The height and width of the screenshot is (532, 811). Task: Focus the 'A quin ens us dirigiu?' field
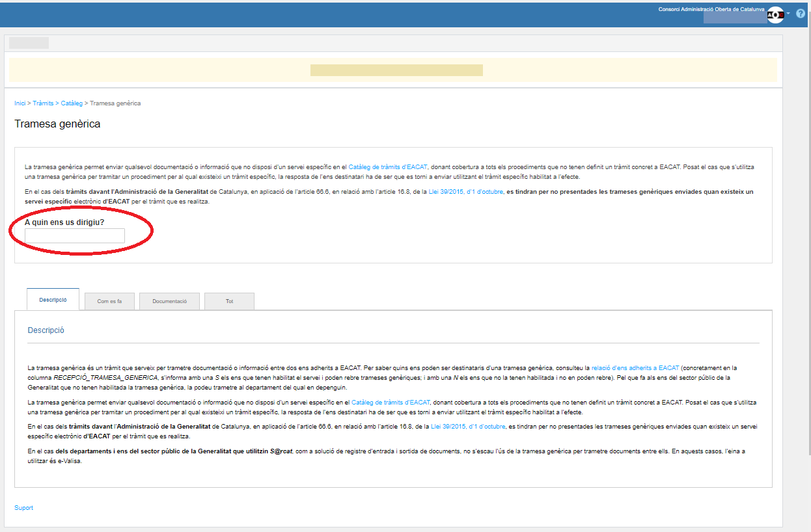tap(75, 235)
